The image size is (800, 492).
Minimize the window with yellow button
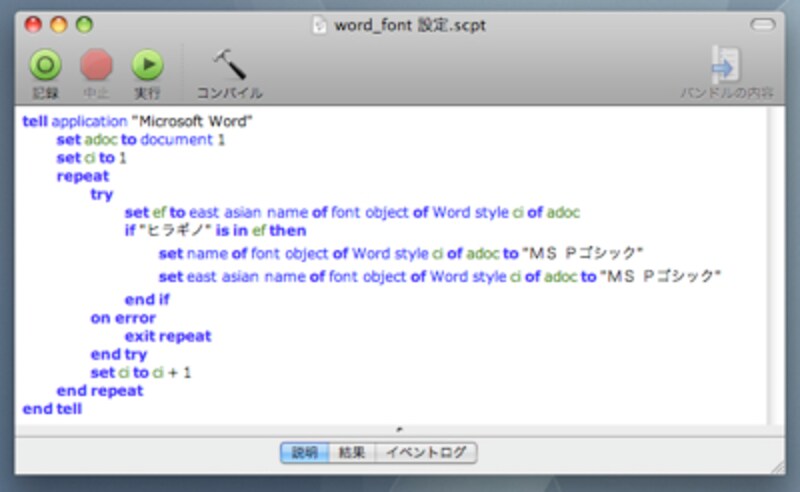(x=59, y=24)
